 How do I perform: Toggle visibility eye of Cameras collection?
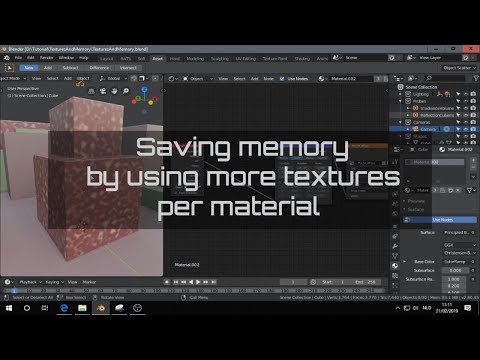[x=466, y=122]
